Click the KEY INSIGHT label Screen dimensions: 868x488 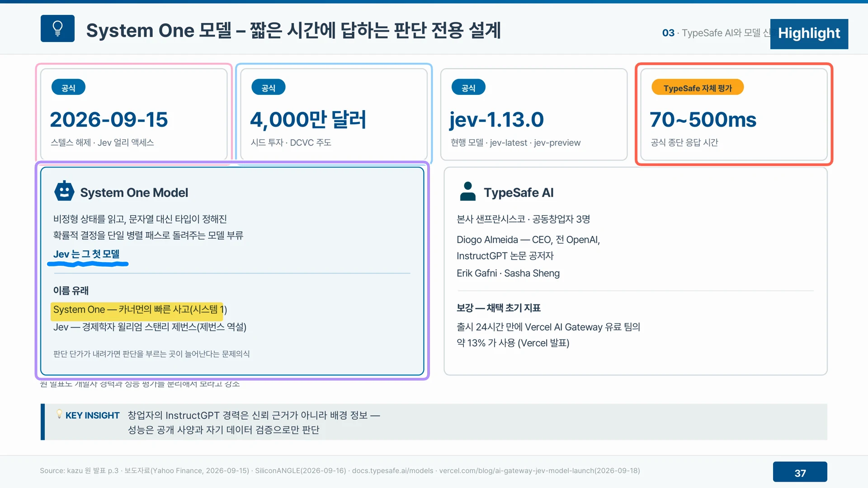(x=92, y=415)
